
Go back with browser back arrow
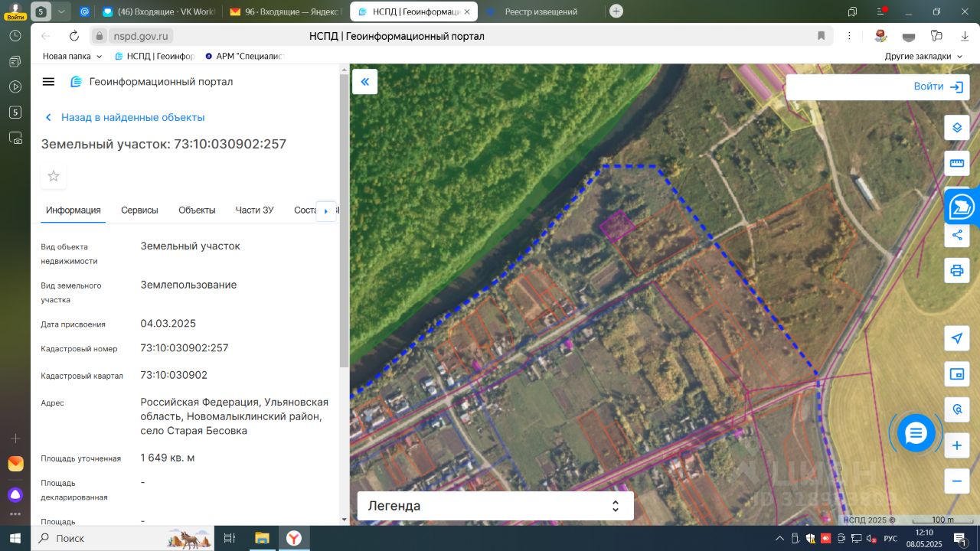45,36
